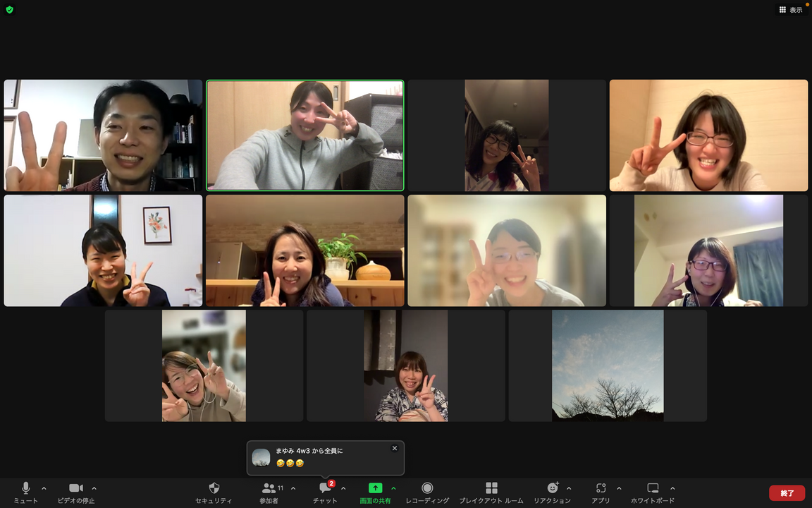Open the Chat panel

[x=325, y=488]
